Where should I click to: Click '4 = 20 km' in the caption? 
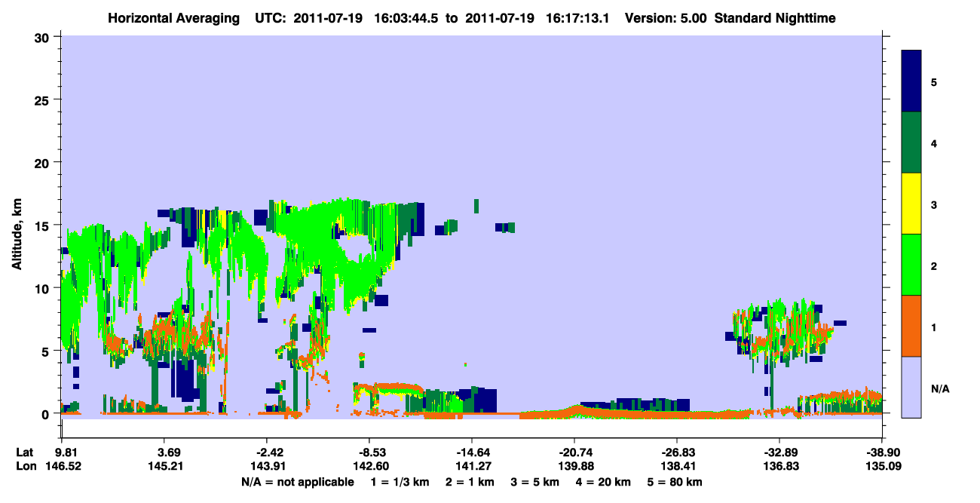605,482
